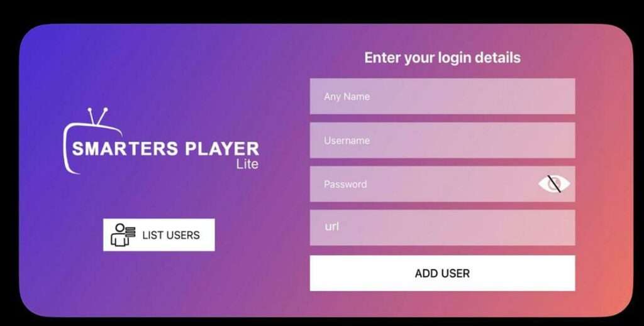Open saved profiles via LIST USERS button
Viewport: 644px width, 326px height.
coord(159,235)
